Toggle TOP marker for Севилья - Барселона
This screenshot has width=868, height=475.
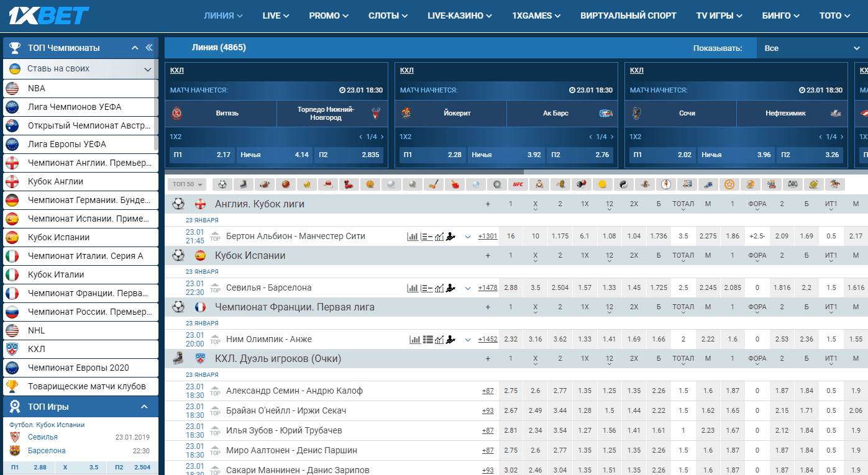click(215, 288)
